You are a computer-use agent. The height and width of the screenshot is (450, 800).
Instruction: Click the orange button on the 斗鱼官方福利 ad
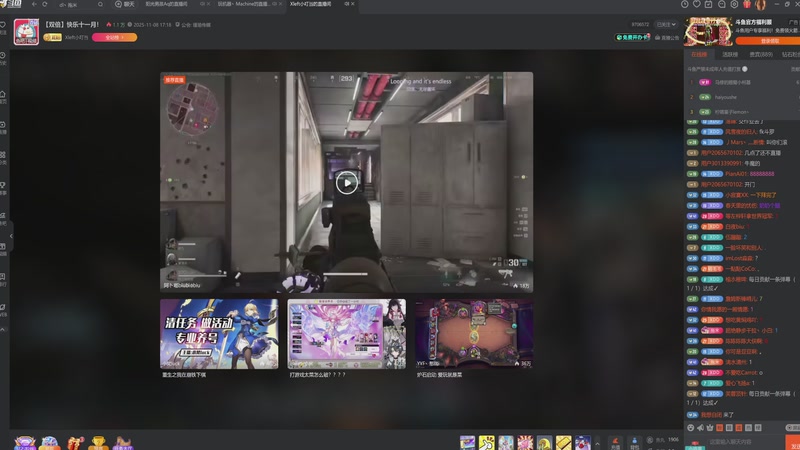click(x=767, y=41)
